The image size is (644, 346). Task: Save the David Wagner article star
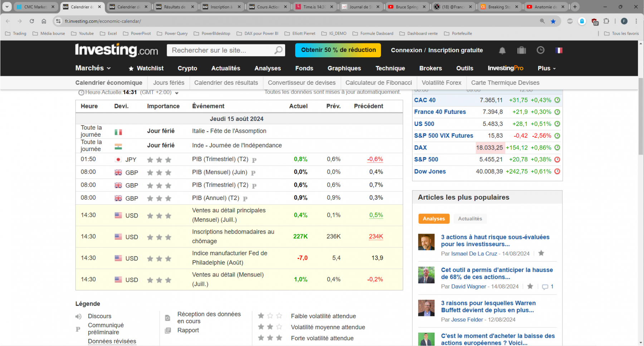(x=530, y=286)
